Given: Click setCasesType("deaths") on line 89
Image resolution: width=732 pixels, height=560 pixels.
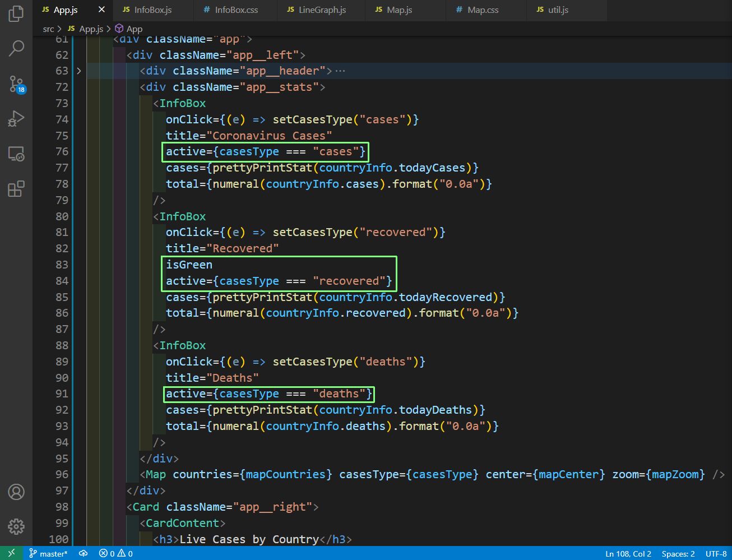Looking at the screenshot, I should (346, 362).
